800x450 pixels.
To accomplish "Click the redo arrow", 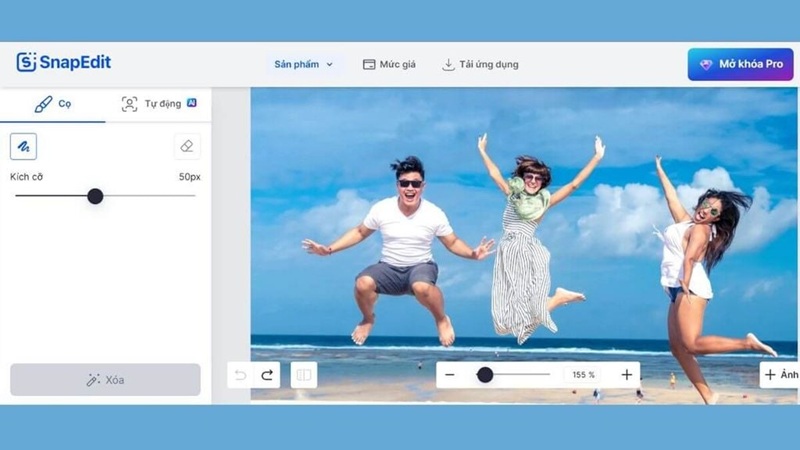I will (x=267, y=375).
